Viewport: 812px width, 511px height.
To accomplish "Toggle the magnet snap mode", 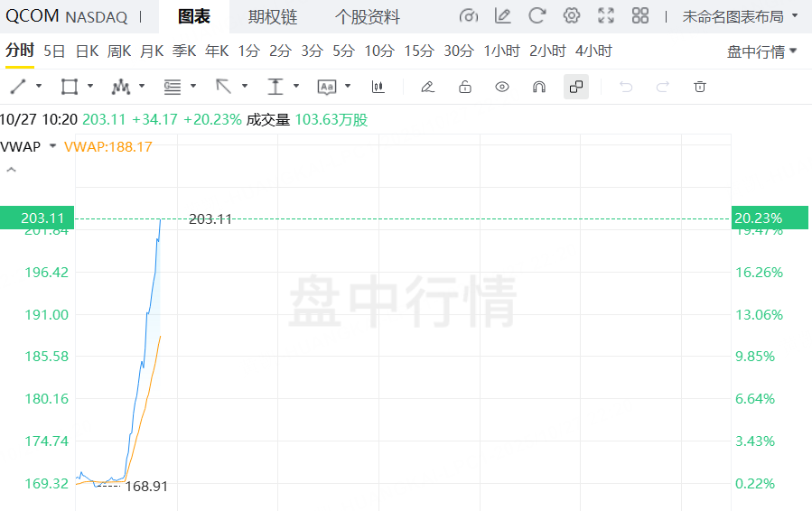I will (x=539, y=87).
